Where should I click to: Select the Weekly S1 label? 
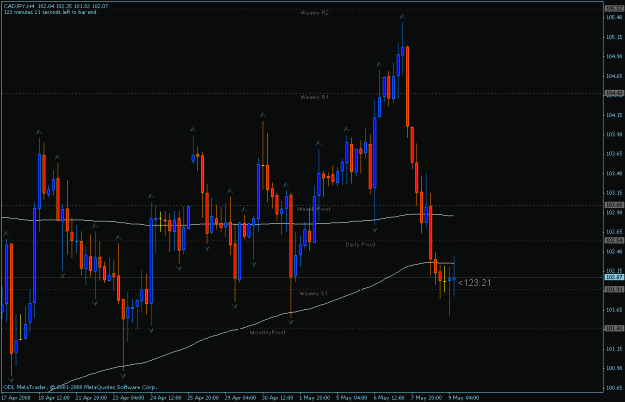313,293
